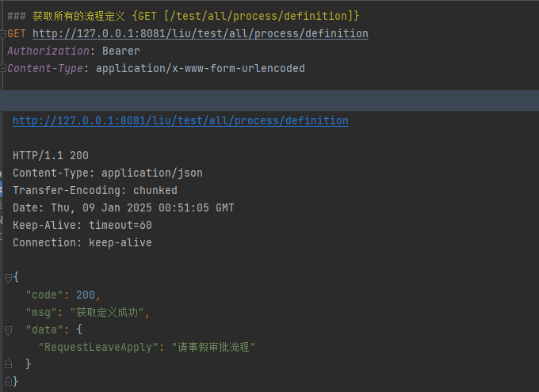Image resolution: width=539 pixels, height=392 pixels.
Task: Place cursor on the Authorization header name
Action: (x=48, y=51)
